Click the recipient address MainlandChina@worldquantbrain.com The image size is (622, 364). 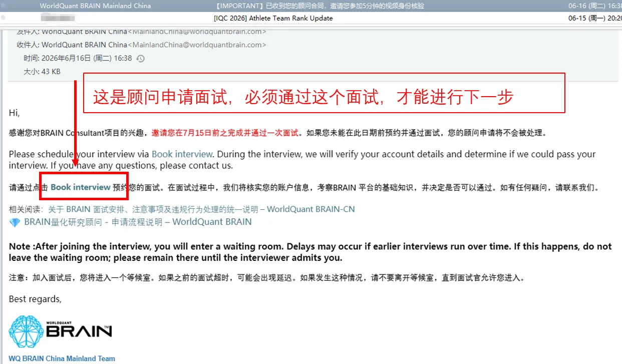point(197,45)
